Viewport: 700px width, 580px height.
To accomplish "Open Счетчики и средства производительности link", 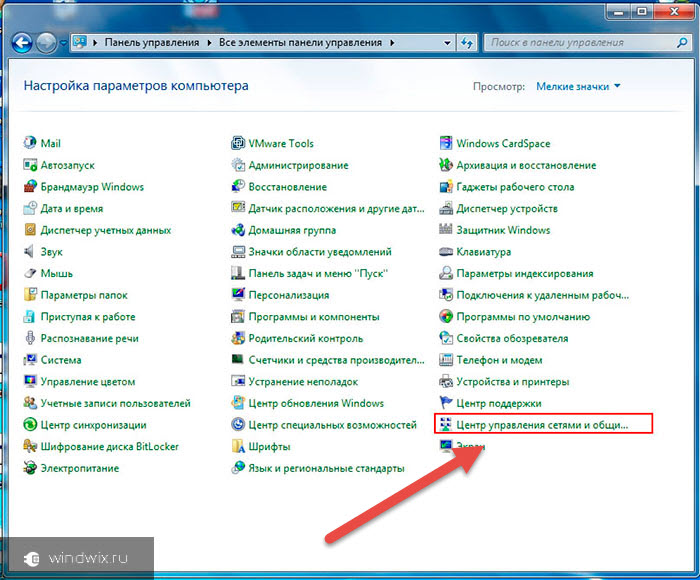I will tap(336, 360).
